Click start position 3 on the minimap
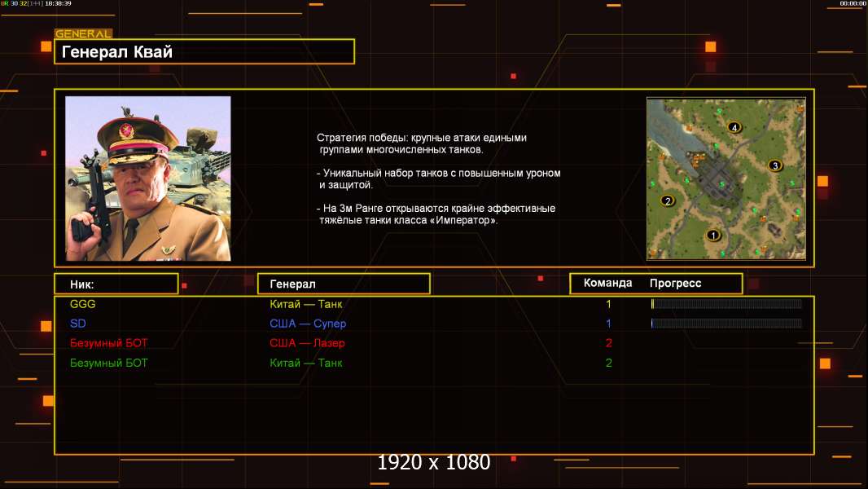 pyautogui.click(x=775, y=165)
